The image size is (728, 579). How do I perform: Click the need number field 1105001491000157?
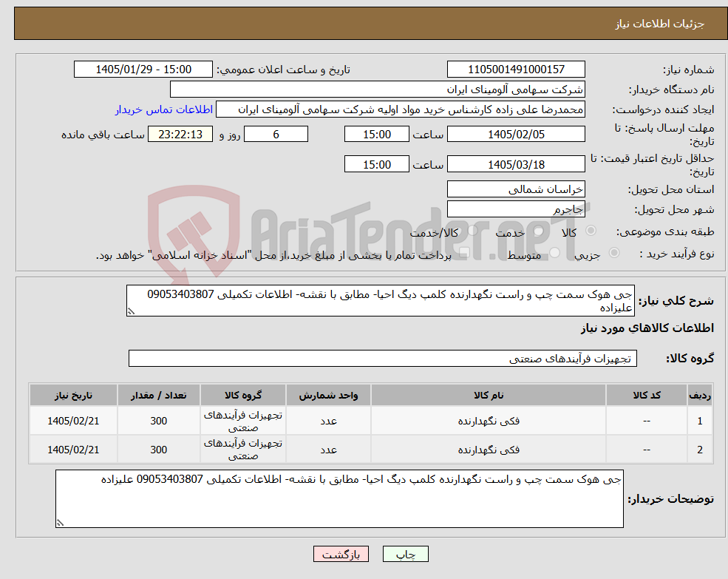(516, 70)
